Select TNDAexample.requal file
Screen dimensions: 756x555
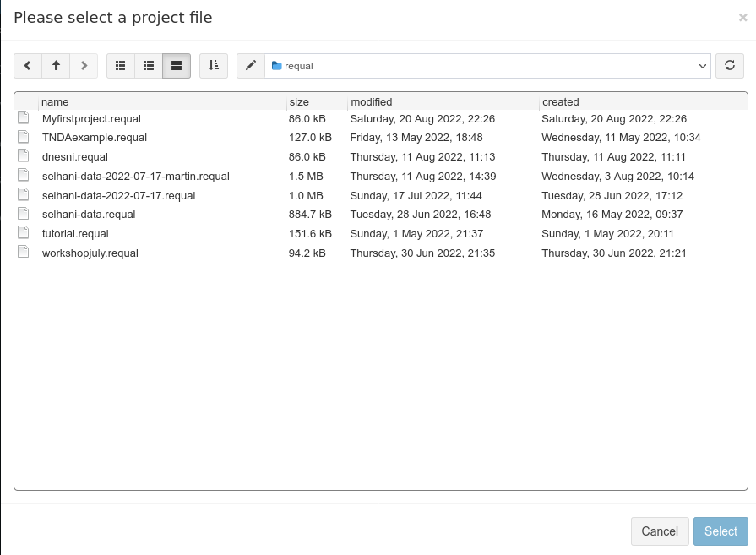[95, 138]
